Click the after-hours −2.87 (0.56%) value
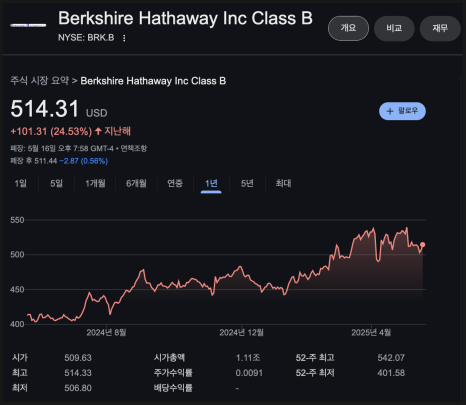Screen dimensions: 466x405 pos(84,161)
